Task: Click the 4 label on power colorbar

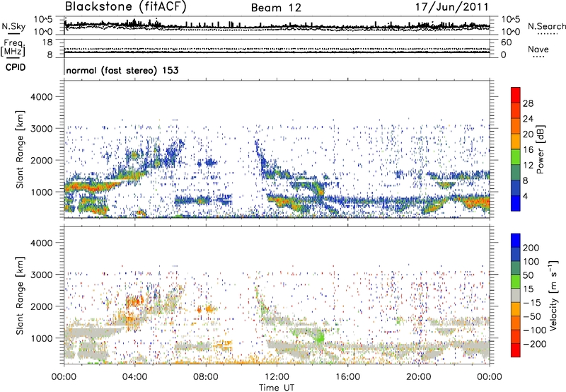Action: click(525, 197)
